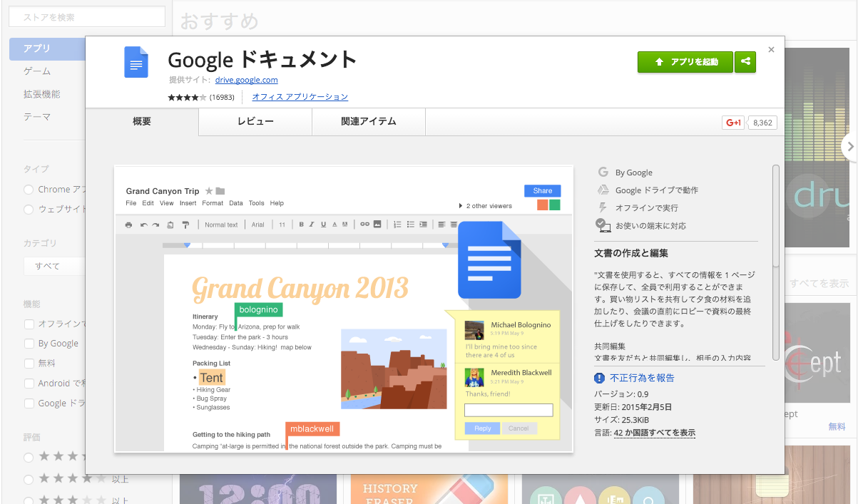Open the 12:00 clock card in the background

[258, 490]
